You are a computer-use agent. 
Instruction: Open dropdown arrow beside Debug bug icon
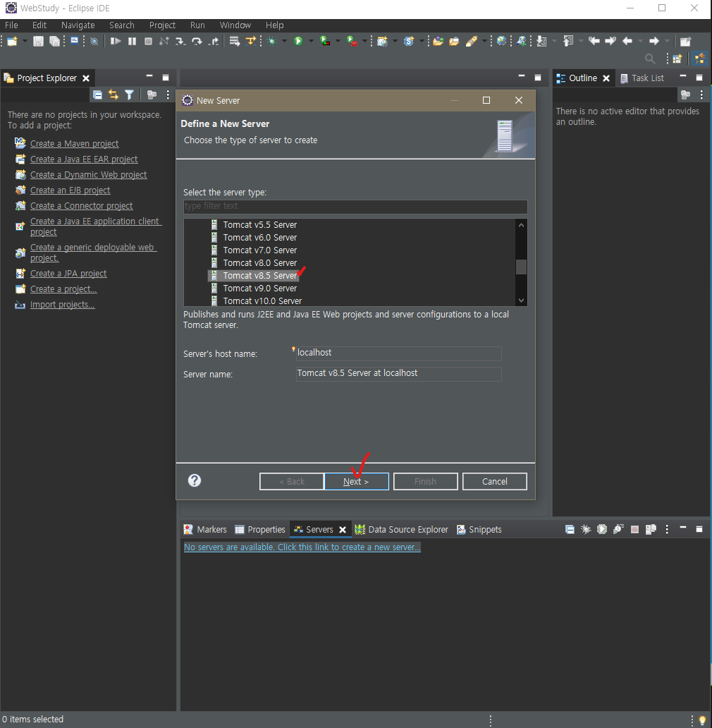point(284,42)
